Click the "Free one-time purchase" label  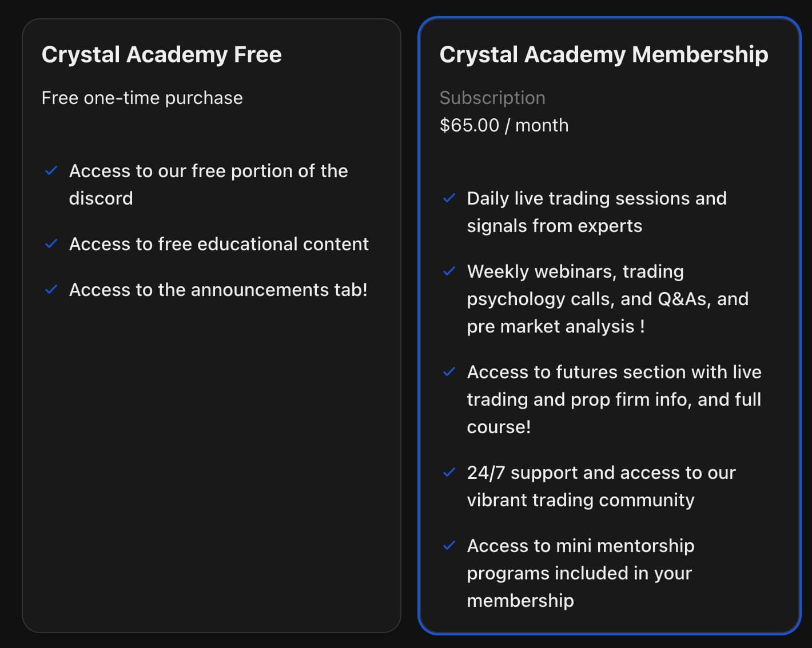142,98
